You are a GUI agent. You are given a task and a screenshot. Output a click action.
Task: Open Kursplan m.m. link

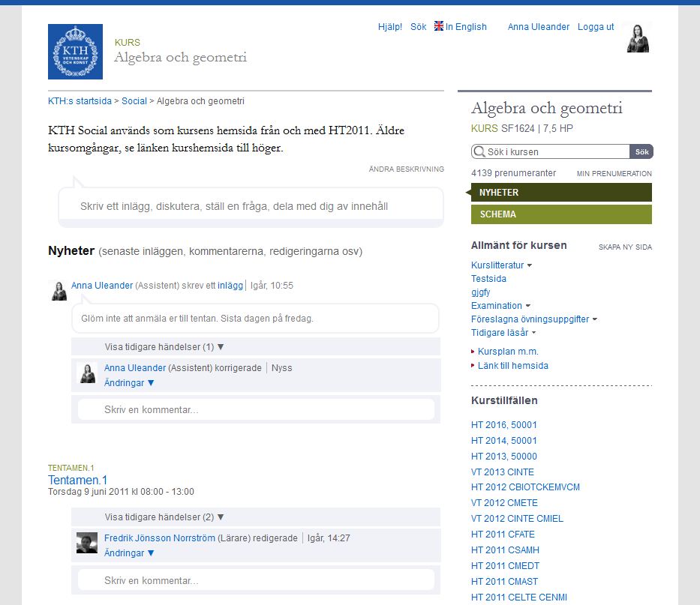[508, 352]
